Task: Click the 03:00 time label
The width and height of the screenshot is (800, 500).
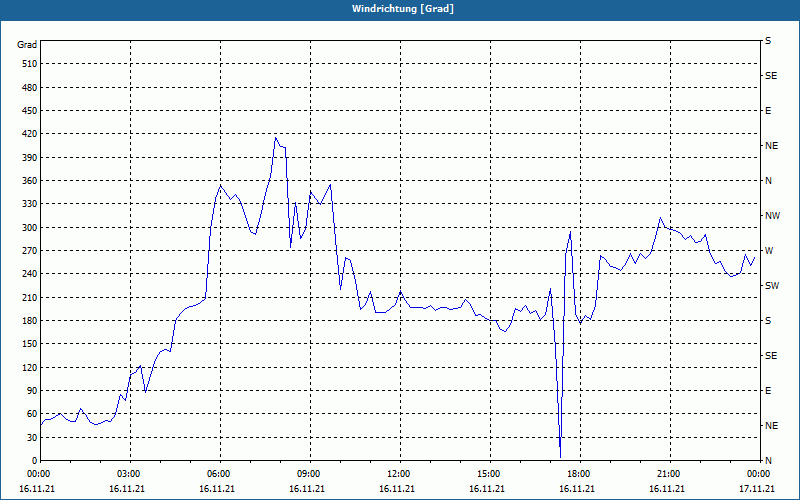Action: pyautogui.click(x=129, y=473)
